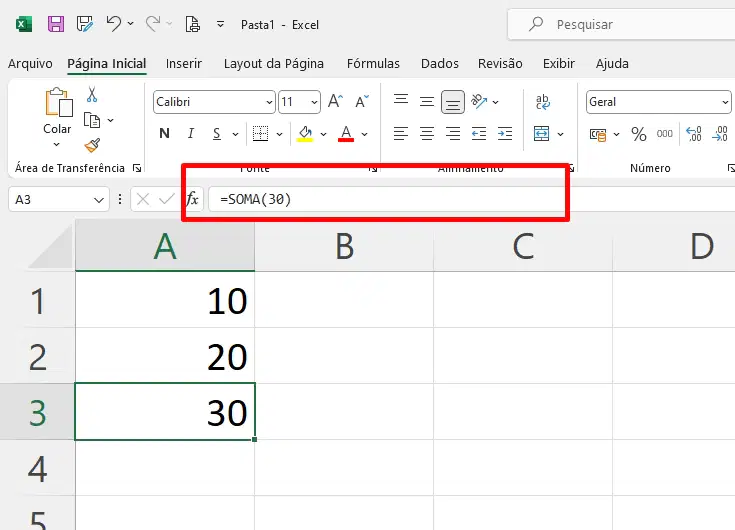Click the fx Insert Function button

(x=193, y=199)
